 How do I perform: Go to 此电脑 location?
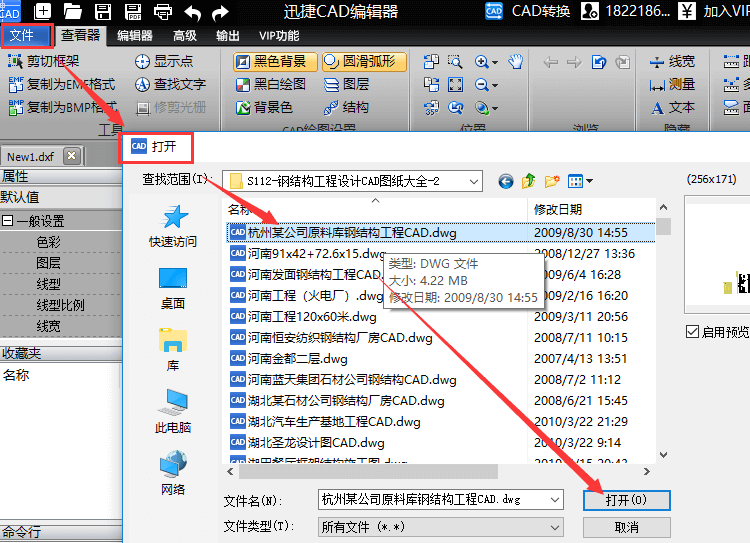click(x=173, y=412)
